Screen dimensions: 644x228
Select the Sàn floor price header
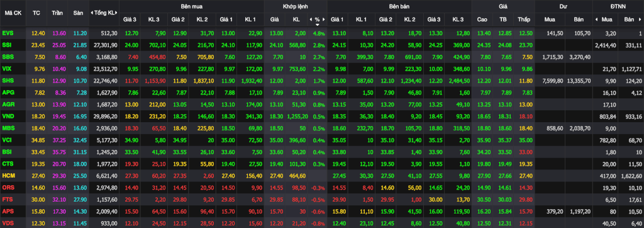point(78,13)
